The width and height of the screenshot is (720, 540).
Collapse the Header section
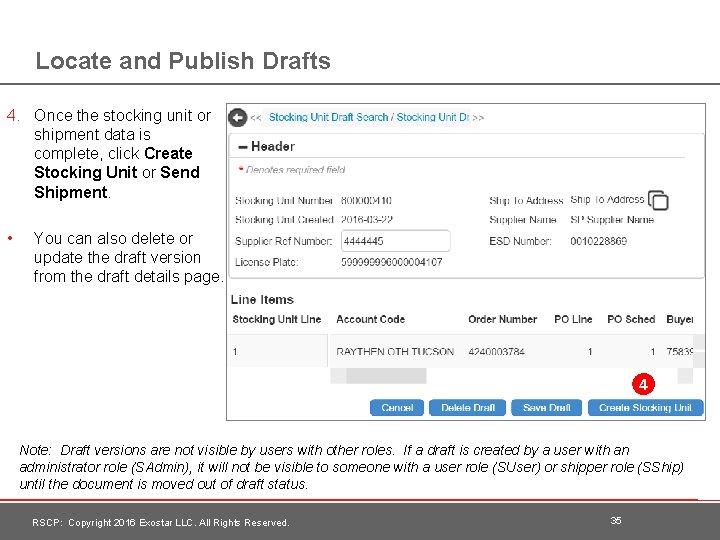point(243,147)
